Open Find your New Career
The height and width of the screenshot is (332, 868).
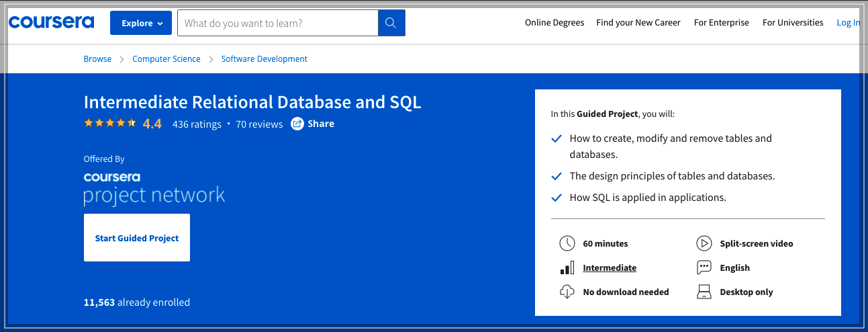638,23
